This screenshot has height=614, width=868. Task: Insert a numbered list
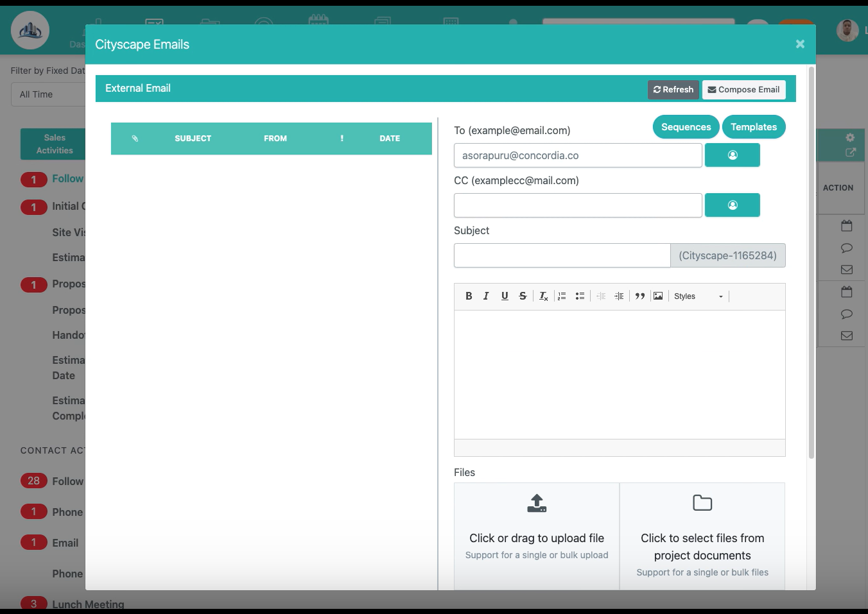[562, 296]
